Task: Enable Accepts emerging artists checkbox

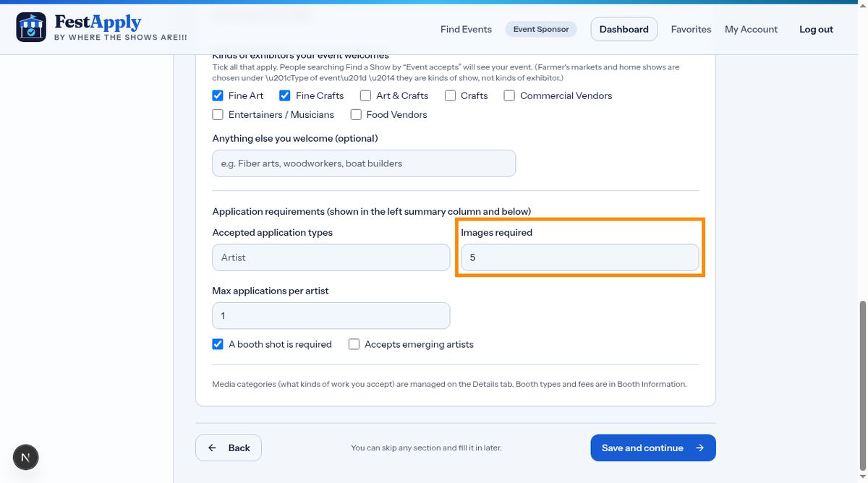Action: [354, 344]
